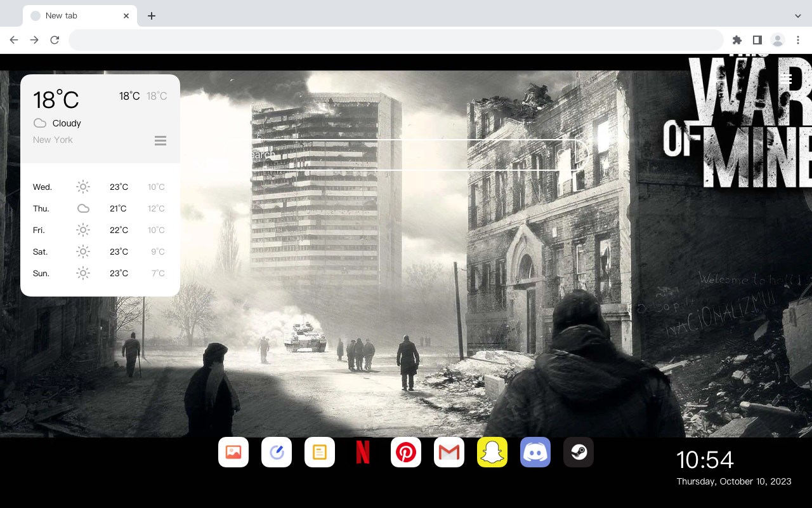812x508 pixels.
Task: Go forward in the browser
Action: pos(34,40)
